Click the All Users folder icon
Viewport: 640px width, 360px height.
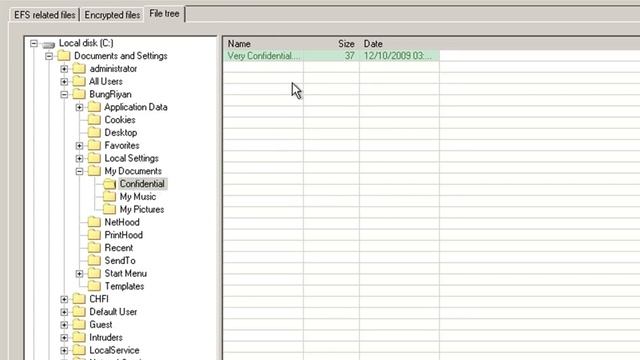[79, 81]
